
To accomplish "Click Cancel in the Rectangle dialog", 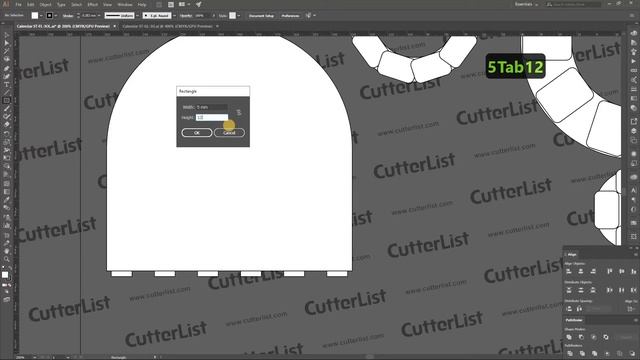I will click(x=229, y=133).
